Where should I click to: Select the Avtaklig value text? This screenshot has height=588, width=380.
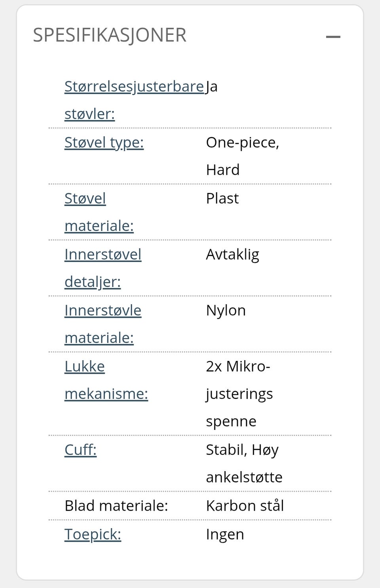point(233,255)
